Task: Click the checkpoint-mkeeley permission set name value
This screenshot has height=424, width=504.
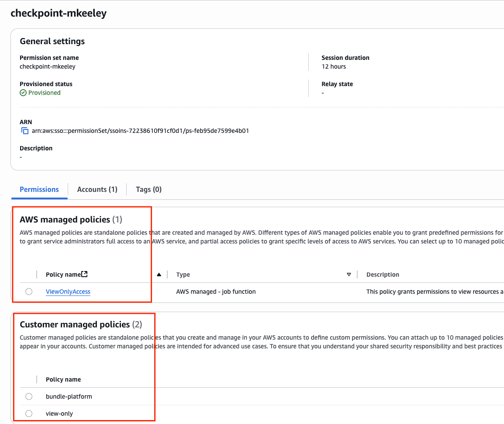Action: 48,66
